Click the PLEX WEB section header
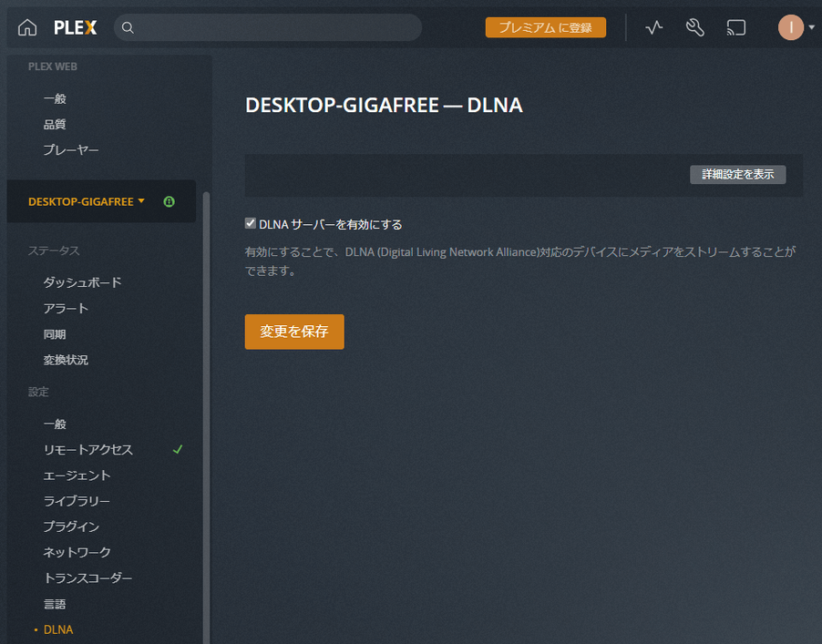 (53, 66)
